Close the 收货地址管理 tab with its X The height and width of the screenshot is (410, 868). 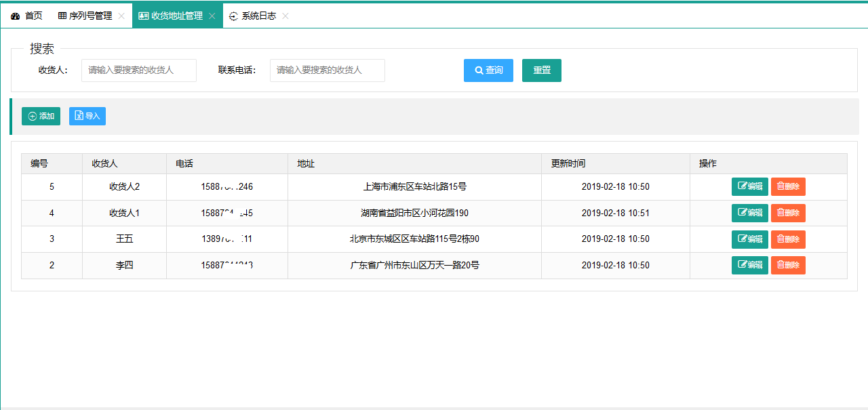pyautogui.click(x=212, y=16)
